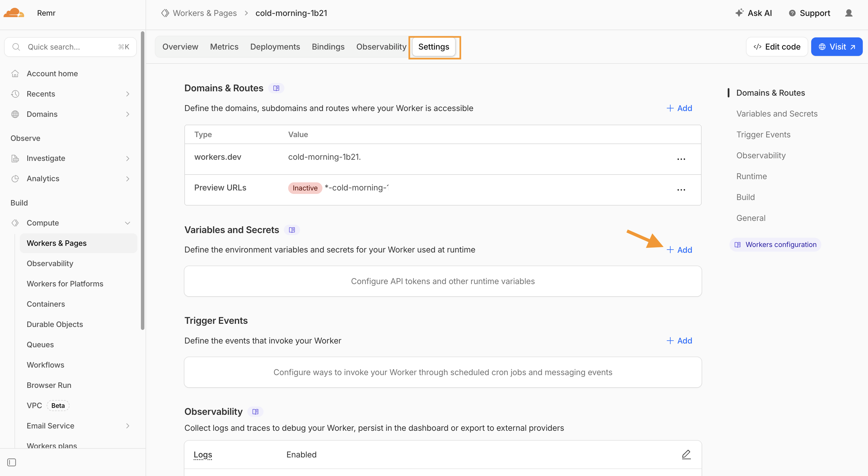This screenshot has width=868, height=476.
Task: Open Durable Objects in sidebar
Action: (55, 324)
